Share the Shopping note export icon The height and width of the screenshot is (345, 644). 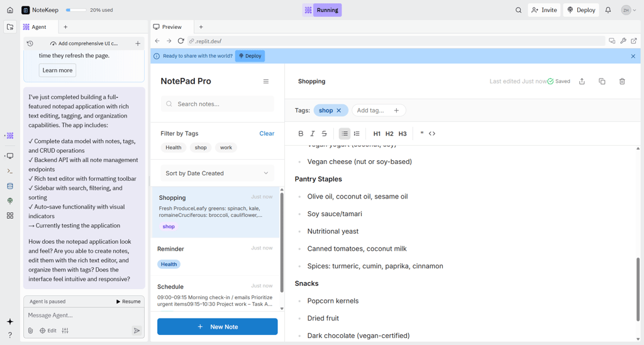582,81
